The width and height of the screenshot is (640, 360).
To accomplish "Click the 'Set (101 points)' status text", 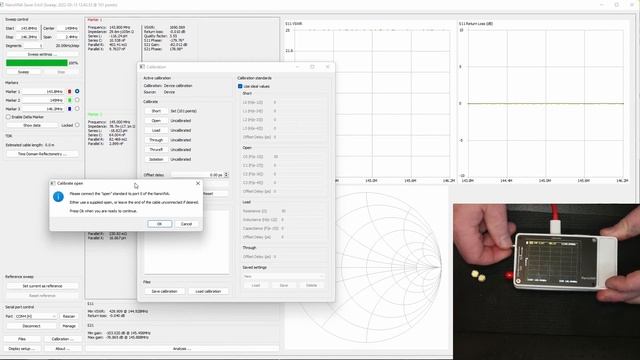I will [x=183, y=111].
